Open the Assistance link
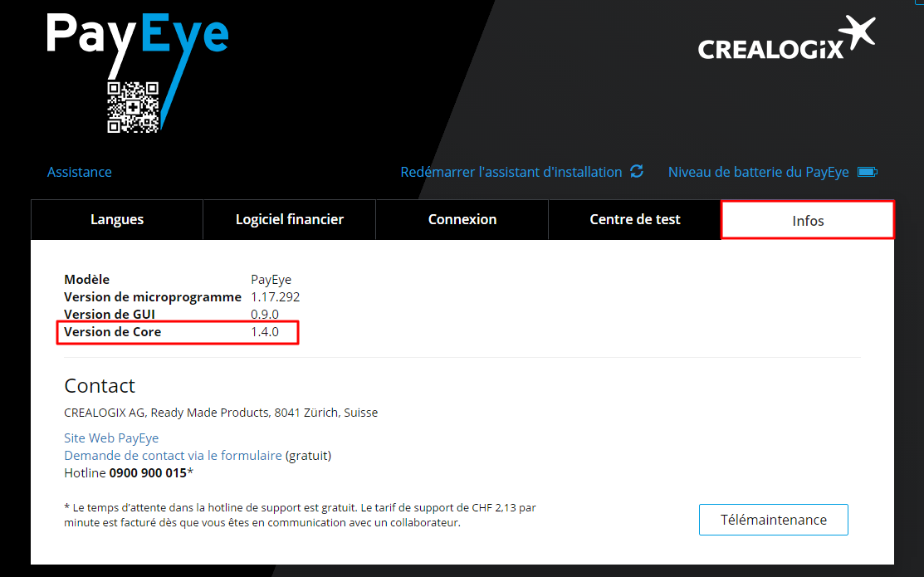 tap(80, 172)
